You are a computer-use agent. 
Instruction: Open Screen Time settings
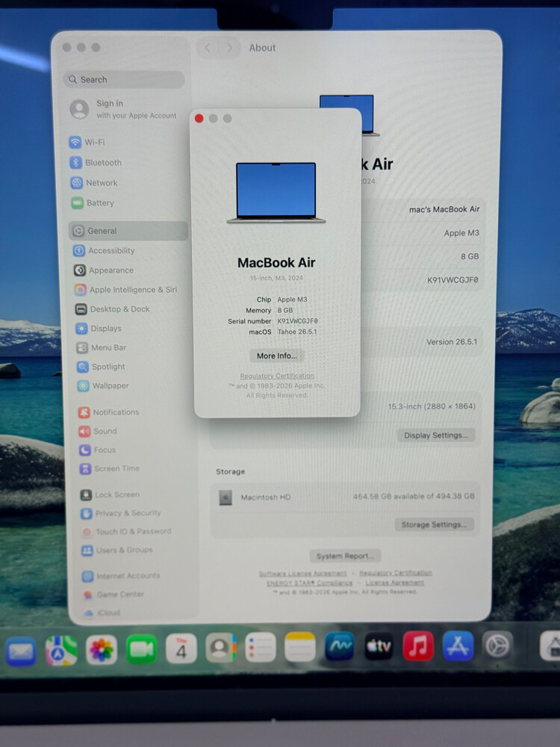click(110, 469)
